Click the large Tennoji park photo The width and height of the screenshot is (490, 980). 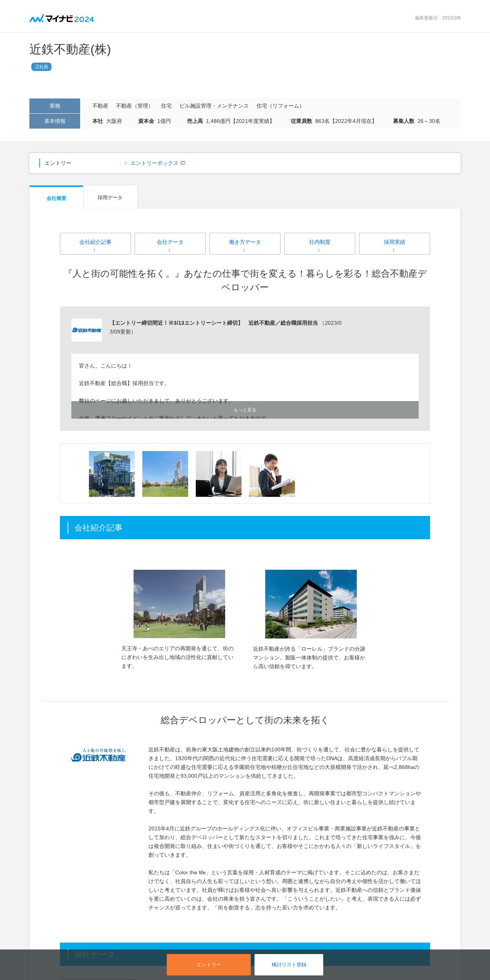tap(179, 604)
